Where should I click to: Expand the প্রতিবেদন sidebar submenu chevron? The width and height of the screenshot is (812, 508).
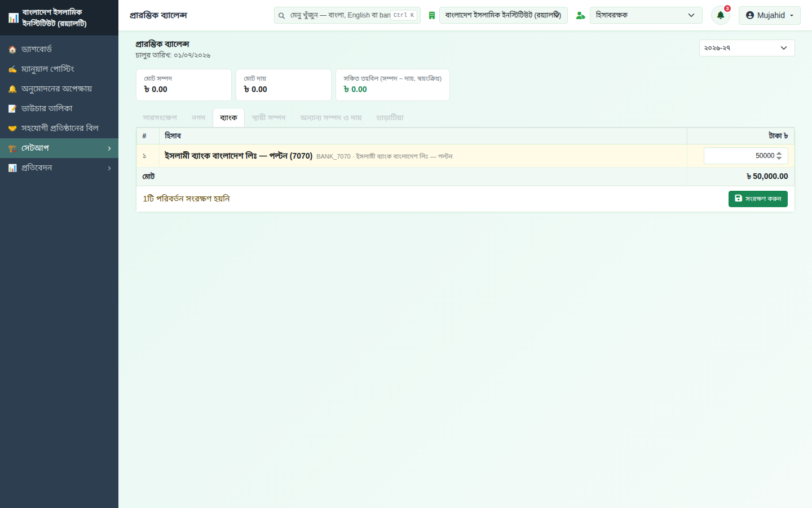tap(109, 168)
